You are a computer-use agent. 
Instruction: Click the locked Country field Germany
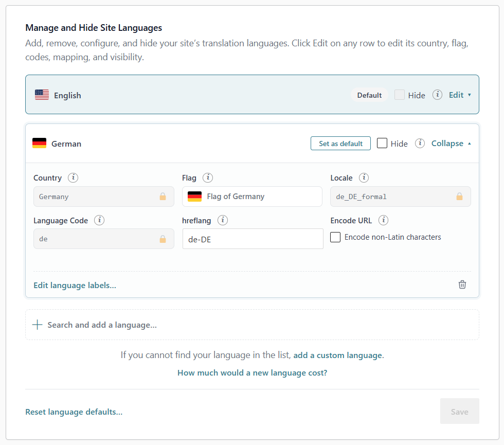pyautogui.click(x=104, y=197)
